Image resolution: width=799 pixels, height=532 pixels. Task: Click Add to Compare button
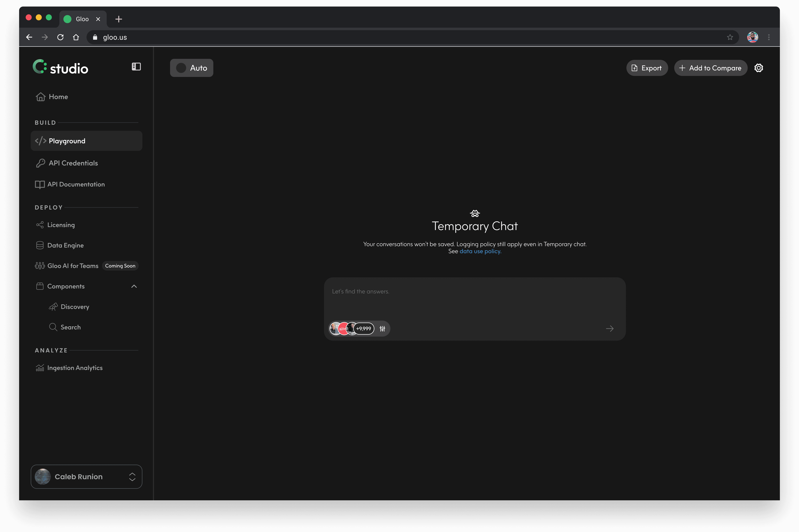click(x=710, y=68)
